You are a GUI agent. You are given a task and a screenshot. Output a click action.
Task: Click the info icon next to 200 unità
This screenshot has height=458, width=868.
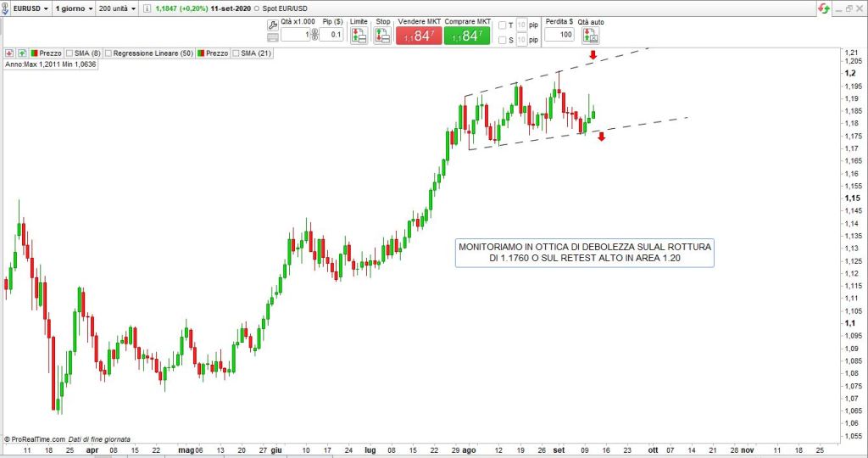click(147, 8)
